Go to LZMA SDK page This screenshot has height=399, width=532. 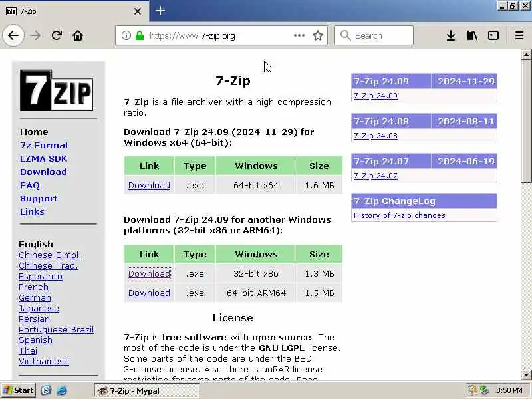click(43, 158)
